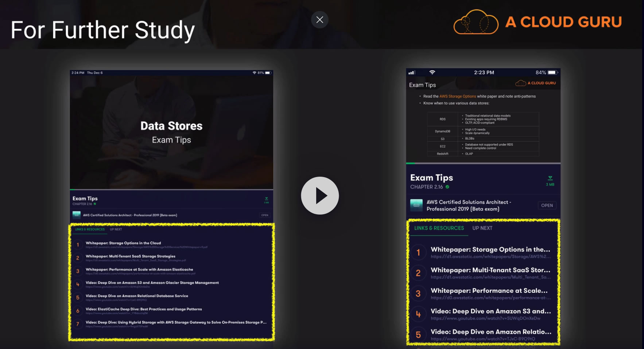Select the "2:24 PM" clock on the tablet
The height and width of the screenshot is (349, 644).
point(78,73)
